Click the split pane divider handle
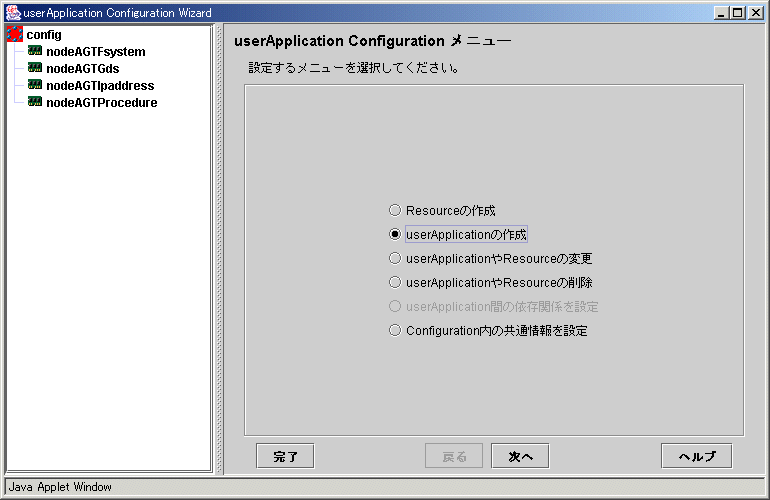This screenshot has width=770, height=500. pyautogui.click(x=219, y=250)
